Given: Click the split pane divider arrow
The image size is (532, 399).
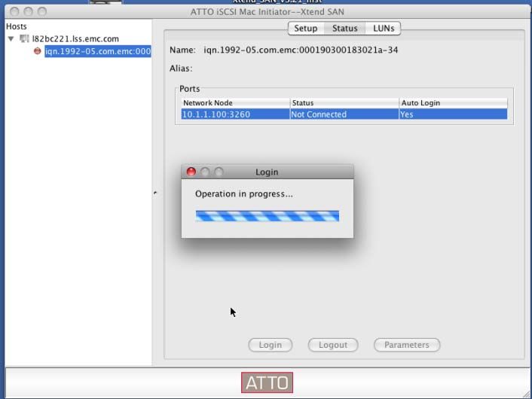Looking at the screenshot, I should tap(155, 193).
